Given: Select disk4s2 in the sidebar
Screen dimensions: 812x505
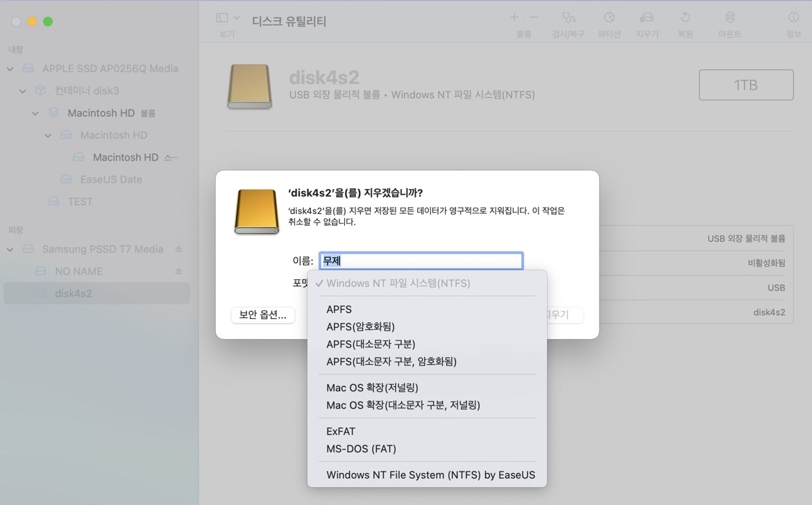Looking at the screenshot, I should pyautogui.click(x=97, y=293).
